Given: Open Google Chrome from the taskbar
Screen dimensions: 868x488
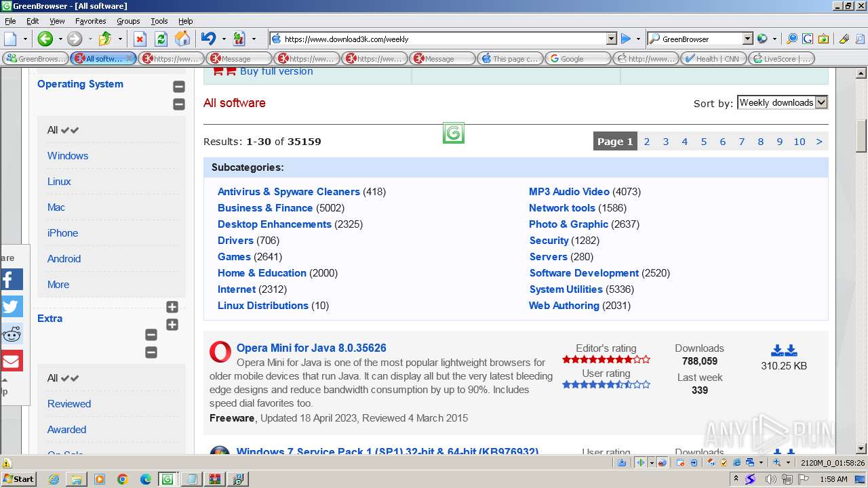Looking at the screenshot, I should pos(122,479).
